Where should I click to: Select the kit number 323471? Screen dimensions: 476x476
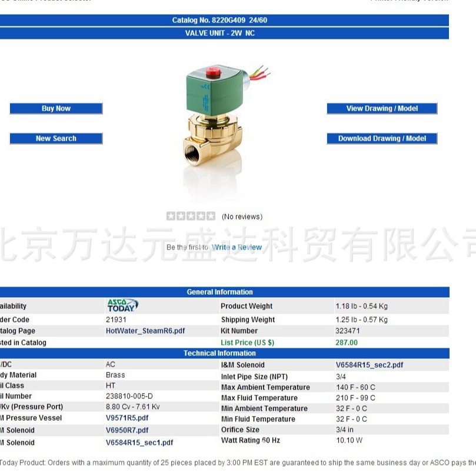tap(348, 331)
